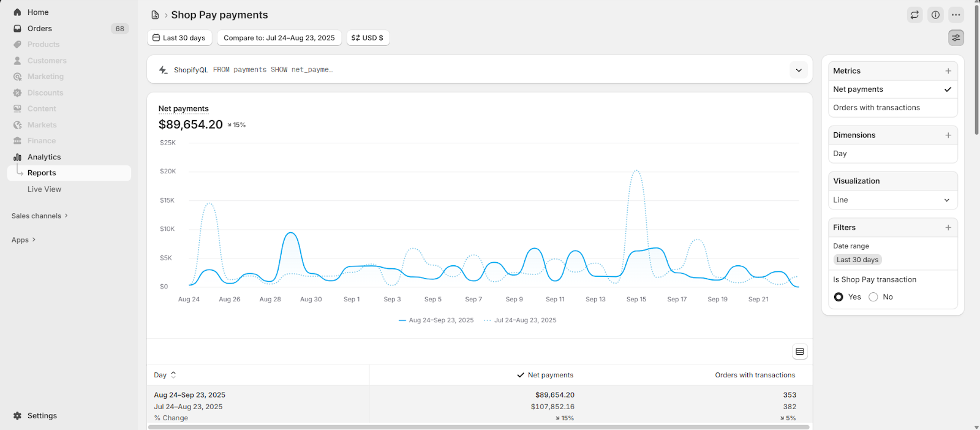Open the Line visualization dropdown

(892, 200)
